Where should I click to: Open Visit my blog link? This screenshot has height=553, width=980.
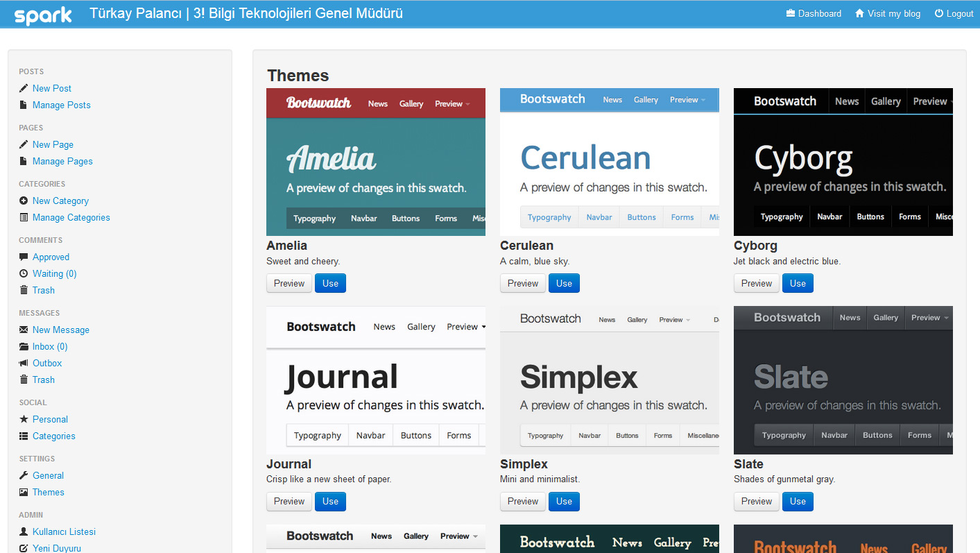pyautogui.click(x=893, y=13)
